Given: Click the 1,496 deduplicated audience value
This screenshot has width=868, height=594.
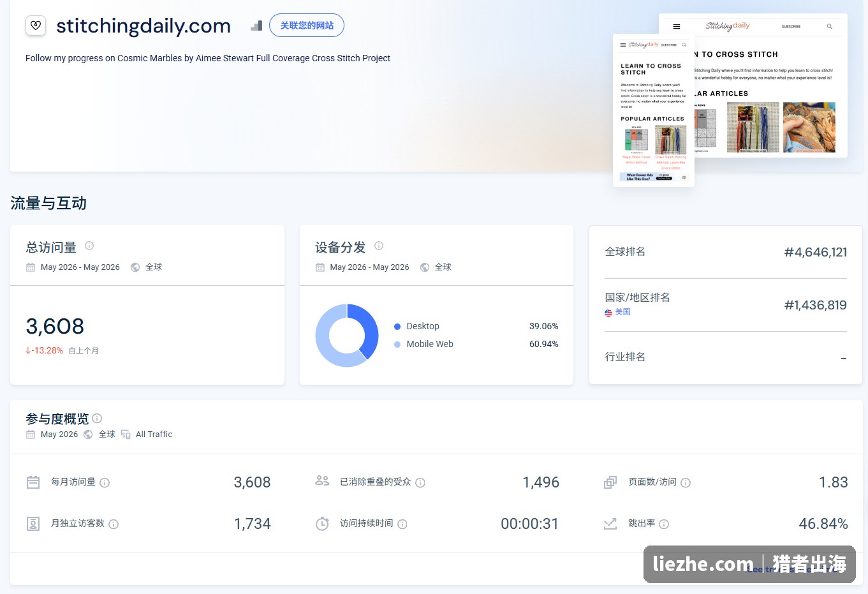Looking at the screenshot, I should 541,482.
